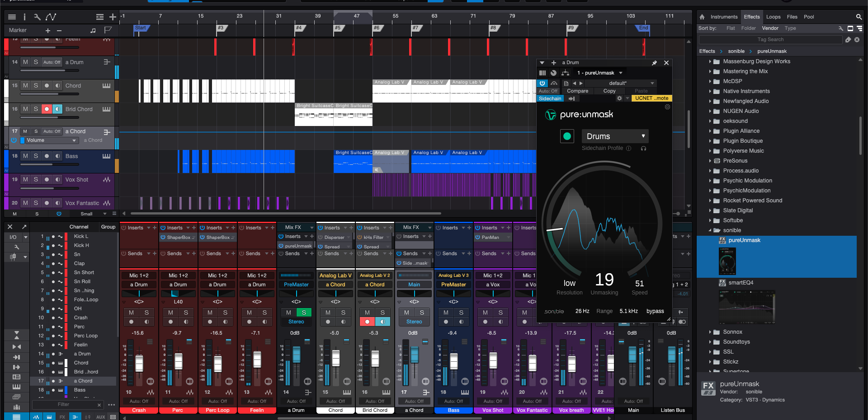Toggle the Sidechain button in the plugin header
This screenshot has width=868, height=420.
pyautogui.click(x=550, y=98)
